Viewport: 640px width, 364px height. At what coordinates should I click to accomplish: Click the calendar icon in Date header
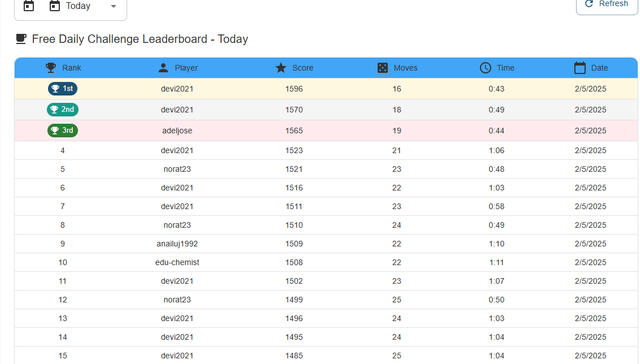click(x=580, y=68)
